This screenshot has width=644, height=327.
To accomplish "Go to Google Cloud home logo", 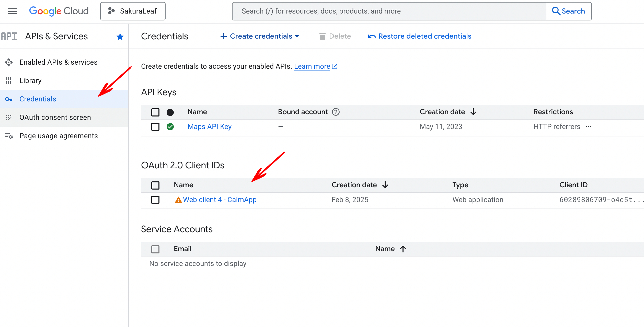I will click(x=59, y=11).
